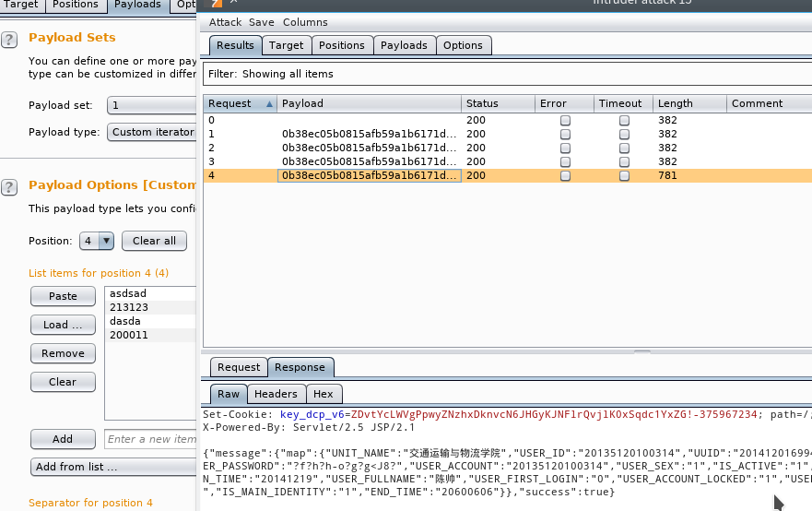
Task: Check the Error checkbox for request 2
Action: point(565,148)
